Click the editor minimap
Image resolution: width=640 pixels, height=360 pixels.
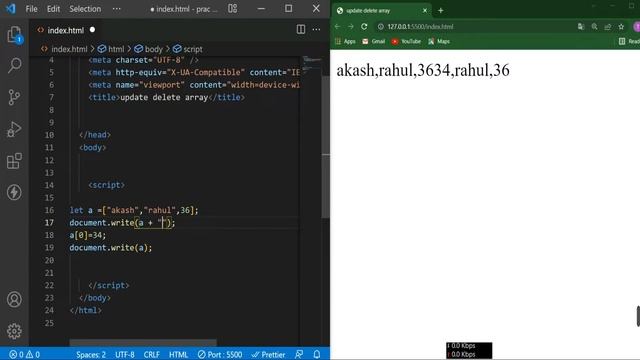tap(312, 64)
